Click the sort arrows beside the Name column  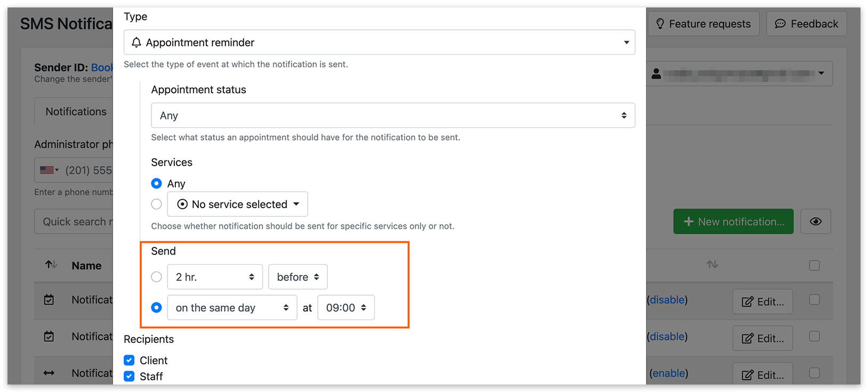(x=50, y=265)
